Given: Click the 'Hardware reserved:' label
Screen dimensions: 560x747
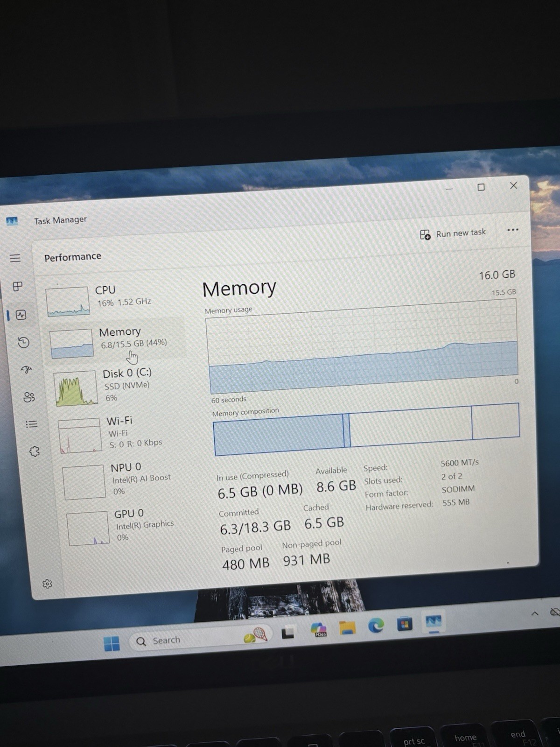Looking at the screenshot, I should (x=399, y=506).
